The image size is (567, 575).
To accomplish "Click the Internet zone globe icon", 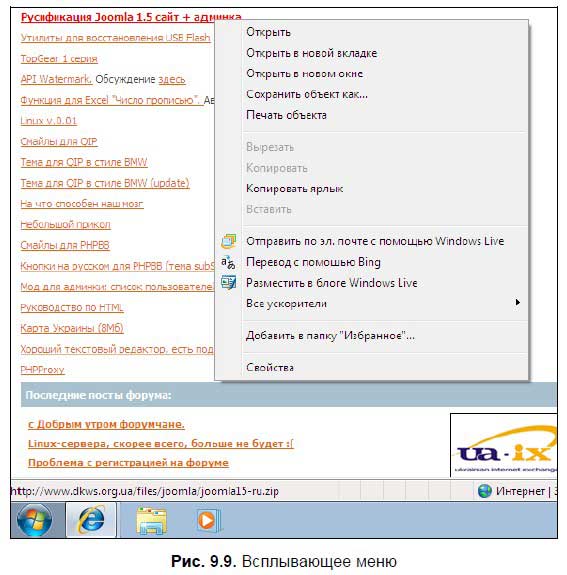I will tap(484, 491).
